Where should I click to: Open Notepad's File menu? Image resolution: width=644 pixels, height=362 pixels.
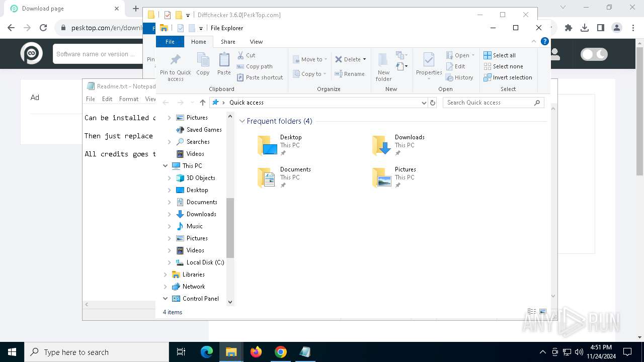coord(91,99)
